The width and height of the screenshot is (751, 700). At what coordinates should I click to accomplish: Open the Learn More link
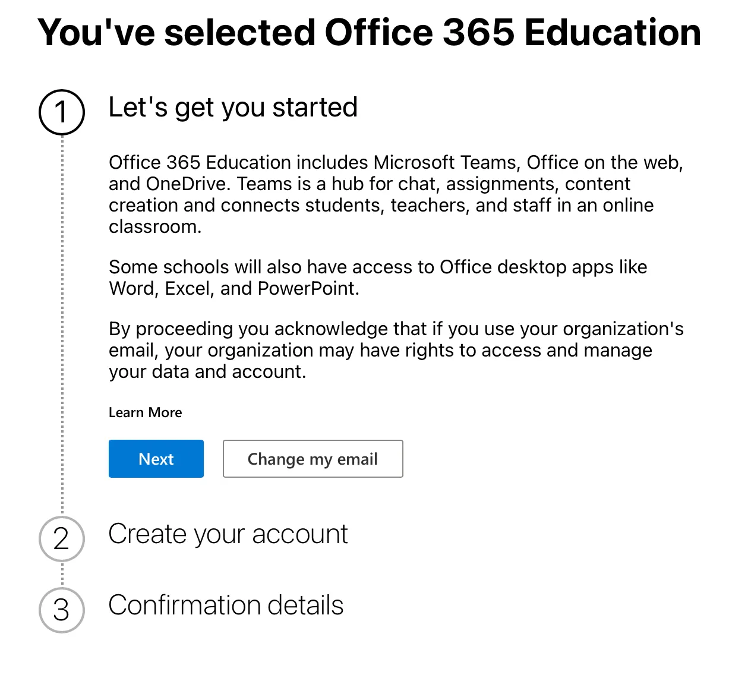[145, 412]
